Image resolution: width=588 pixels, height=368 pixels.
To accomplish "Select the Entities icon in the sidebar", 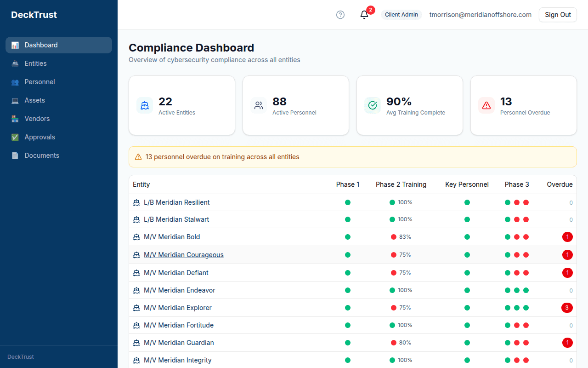I will (16, 63).
